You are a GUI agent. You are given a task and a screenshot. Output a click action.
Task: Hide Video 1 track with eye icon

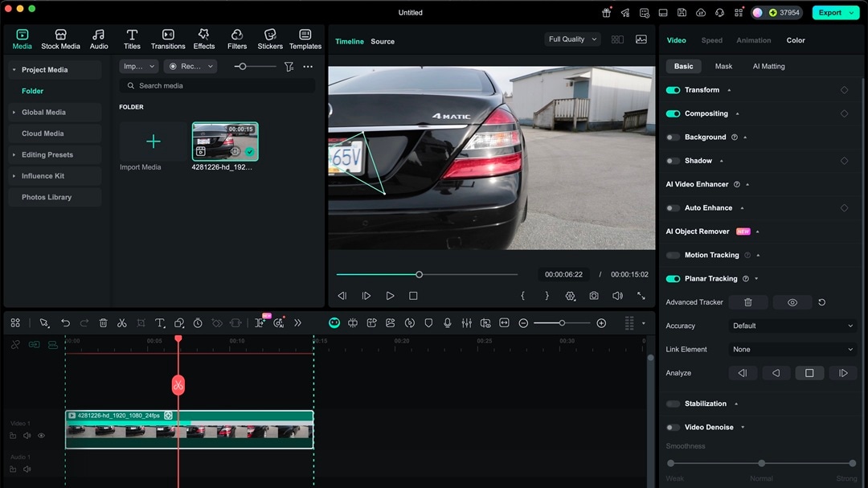(41, 436)
